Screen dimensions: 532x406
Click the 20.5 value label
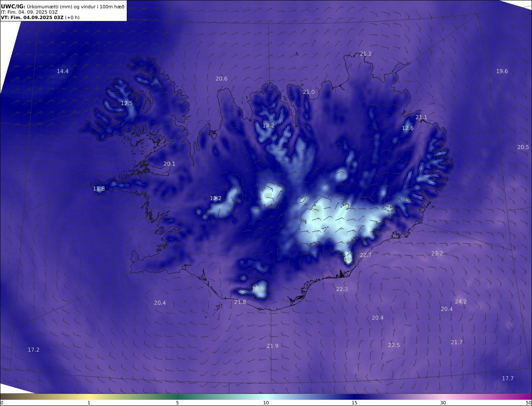click(x=523, y=147)
